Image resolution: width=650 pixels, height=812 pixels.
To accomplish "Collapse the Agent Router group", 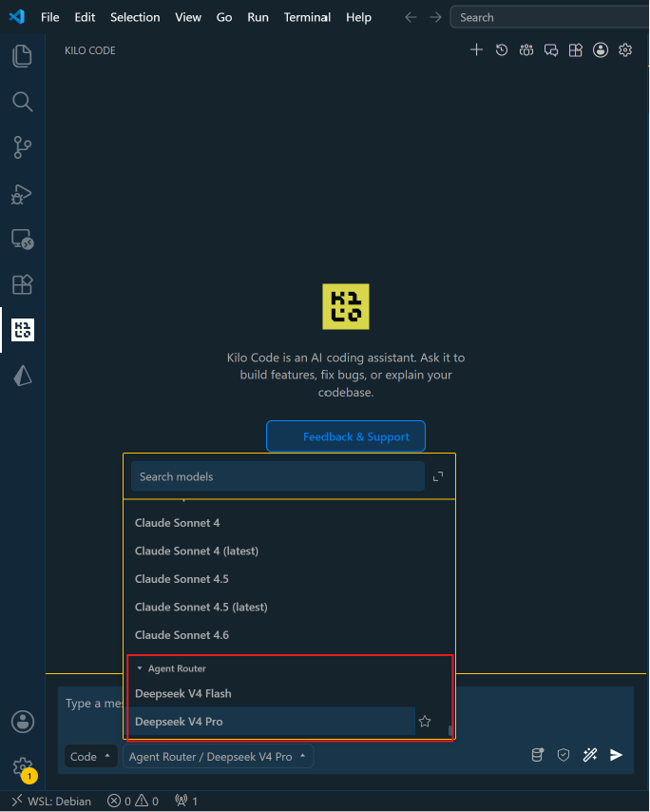I will [x=171, y=668].
